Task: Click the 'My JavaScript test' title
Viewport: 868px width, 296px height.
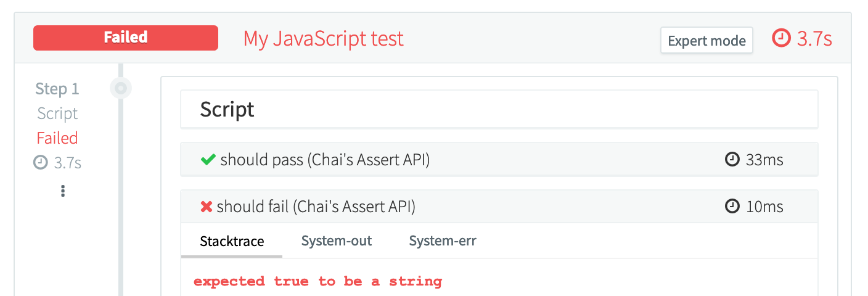Action: (324, 39)
